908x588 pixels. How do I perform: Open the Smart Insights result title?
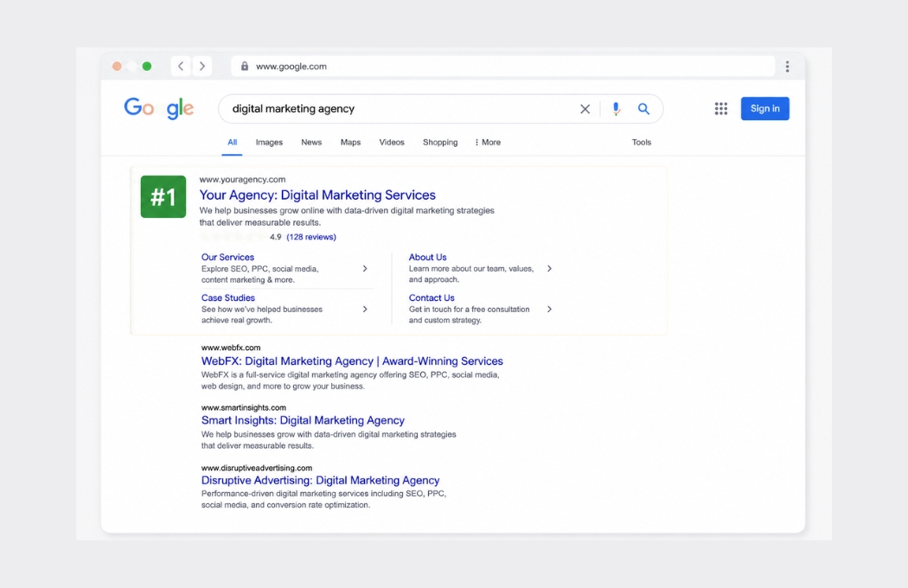303,420
